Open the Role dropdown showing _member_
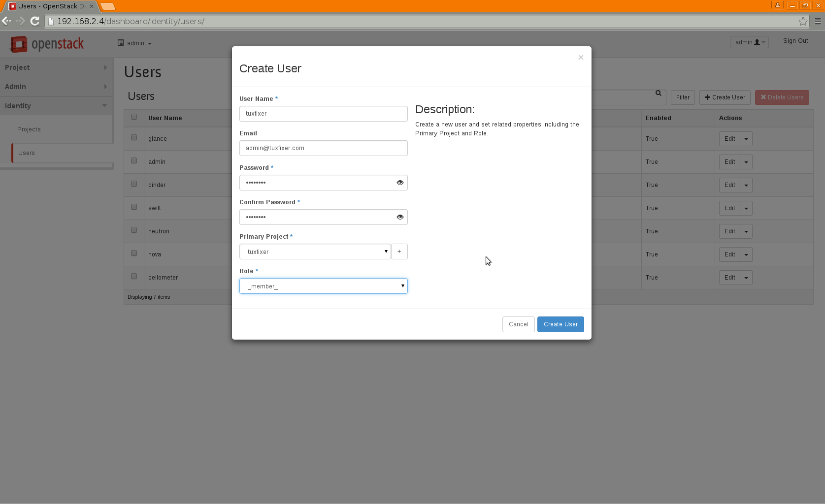The height and width of the screenshot is (504, 825). [x=323, y=286]
